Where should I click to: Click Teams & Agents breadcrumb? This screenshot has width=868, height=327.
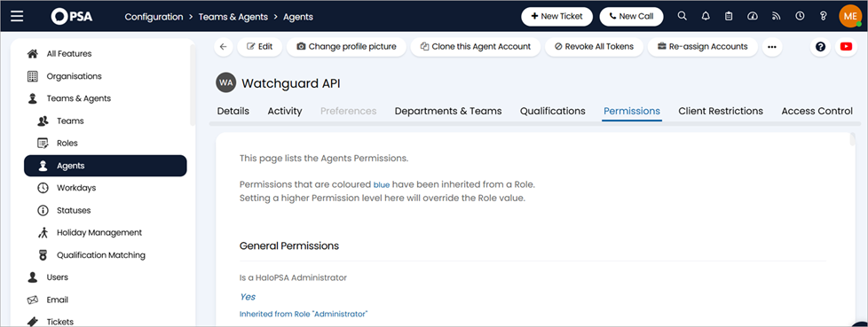(233, 17)
